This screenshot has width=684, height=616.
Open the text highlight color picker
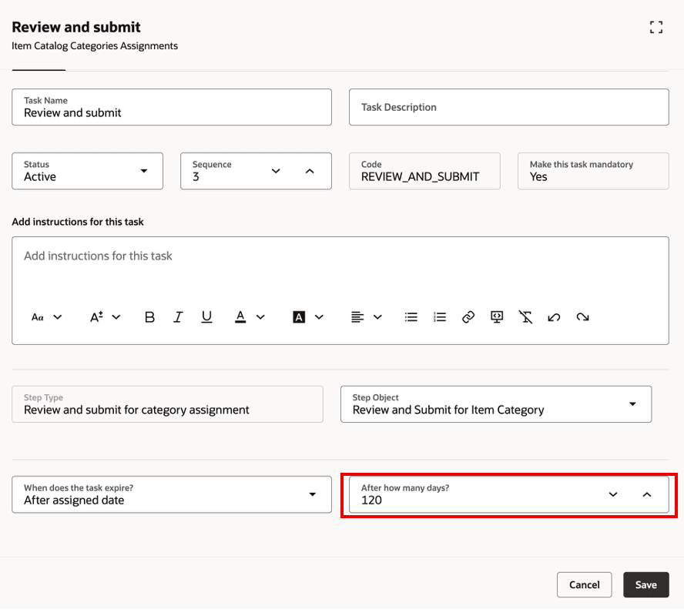pos(308,317)
